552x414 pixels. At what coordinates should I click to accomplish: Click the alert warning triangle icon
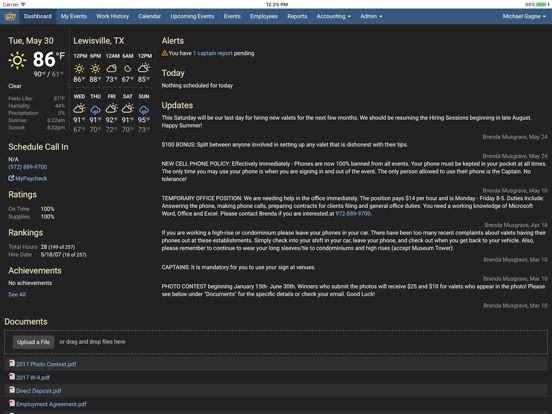click(164, 53)
